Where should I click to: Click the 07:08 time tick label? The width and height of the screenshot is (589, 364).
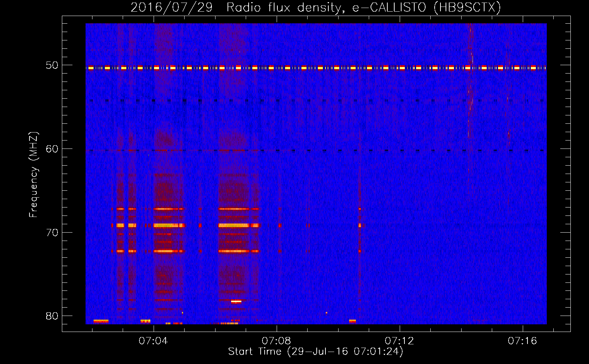[x=276, y=341]
